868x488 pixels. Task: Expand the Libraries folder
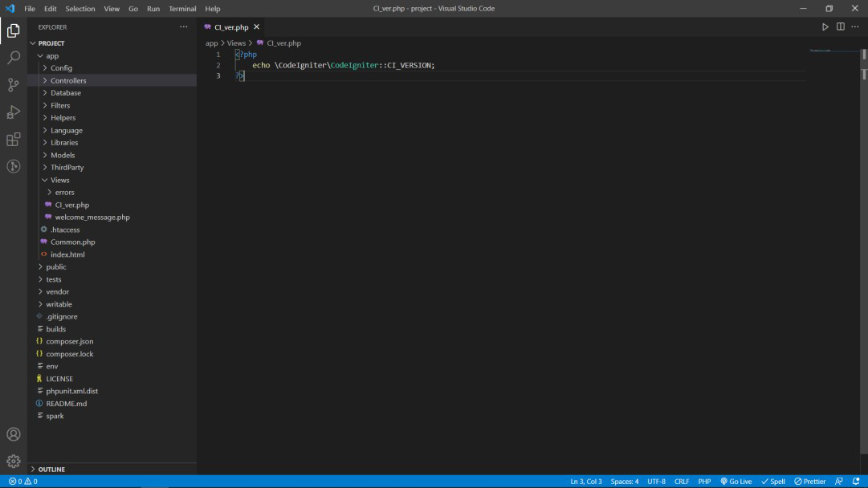[x=112, y=143]
